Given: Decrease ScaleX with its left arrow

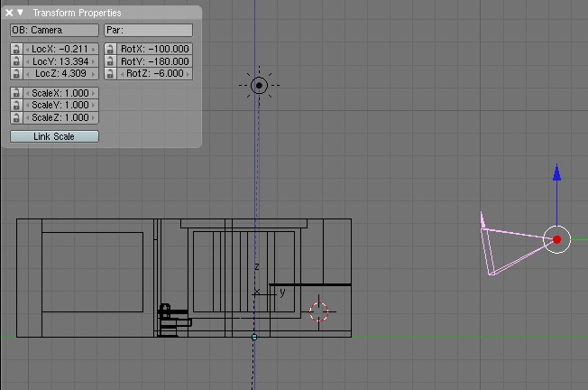Looking at the screenshot, I should (27, 93).
